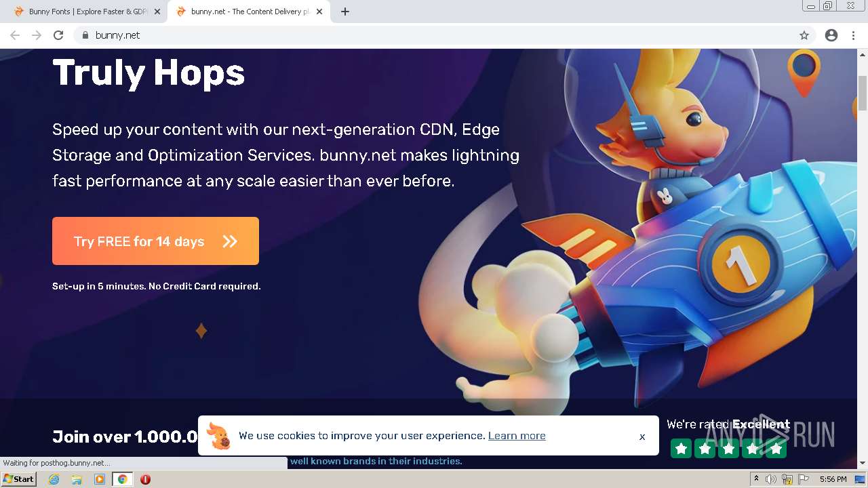Open File Explorer from the taskbar

pos(77,479)
